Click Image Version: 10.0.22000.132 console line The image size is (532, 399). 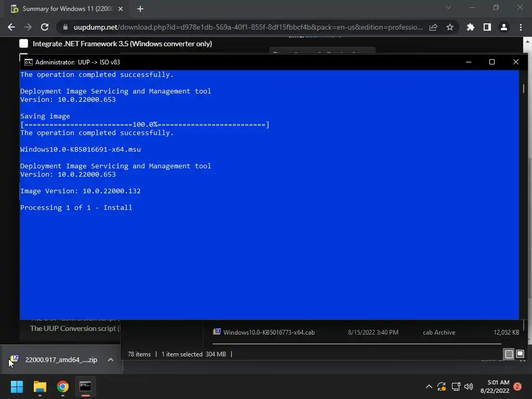(x=81, y=191)
